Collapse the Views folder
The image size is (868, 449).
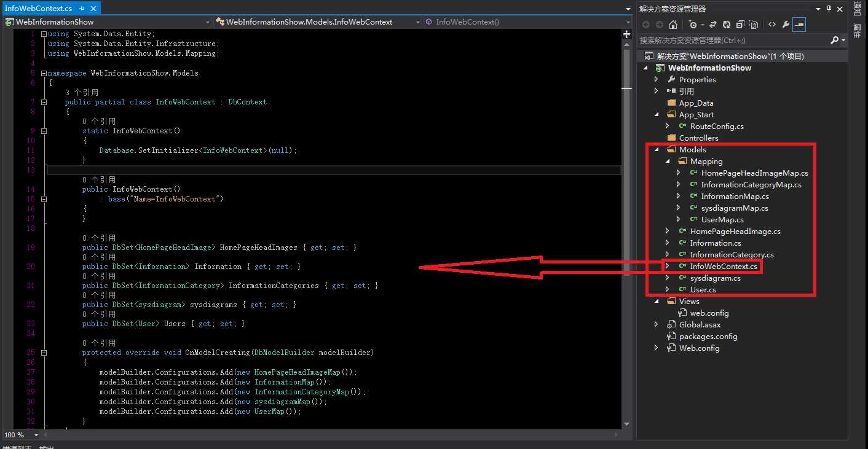tap(656, 301)
